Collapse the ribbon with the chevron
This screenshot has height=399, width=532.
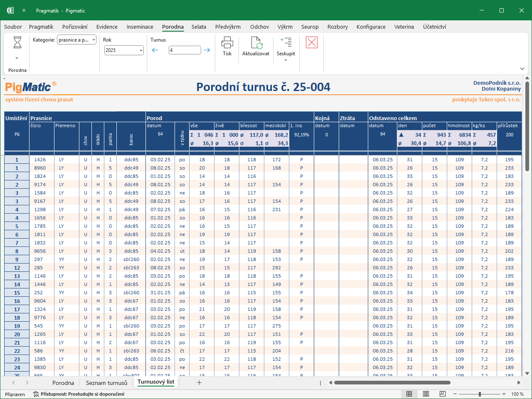tap(522, 69)
